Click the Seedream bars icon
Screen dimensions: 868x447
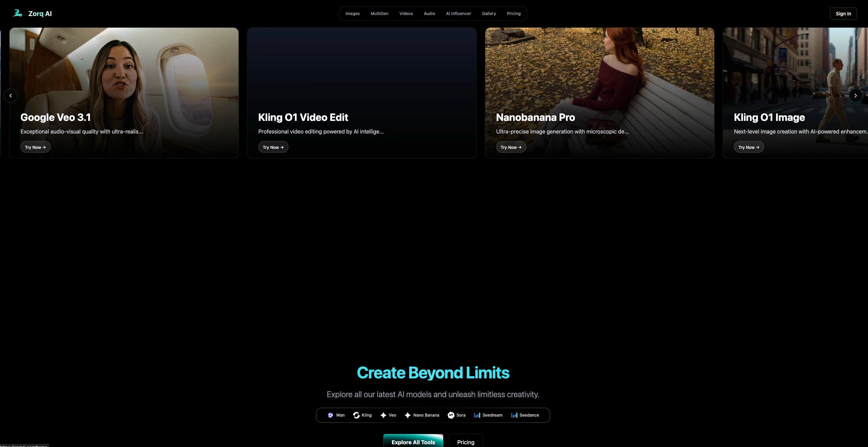[477, 415]
